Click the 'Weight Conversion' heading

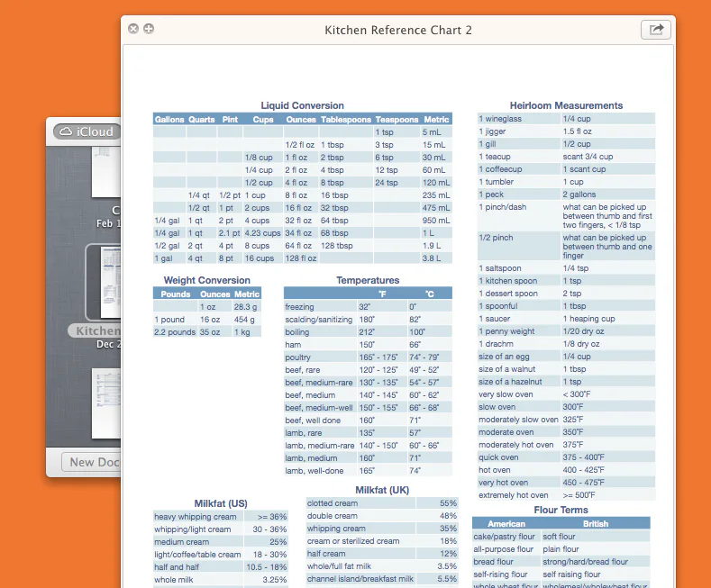[x=206, y=280]
